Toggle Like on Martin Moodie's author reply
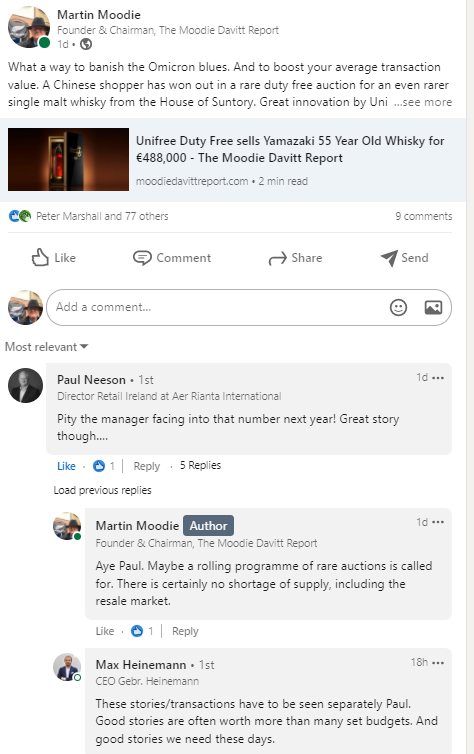 pyautogui.click(x=105, y=631)
